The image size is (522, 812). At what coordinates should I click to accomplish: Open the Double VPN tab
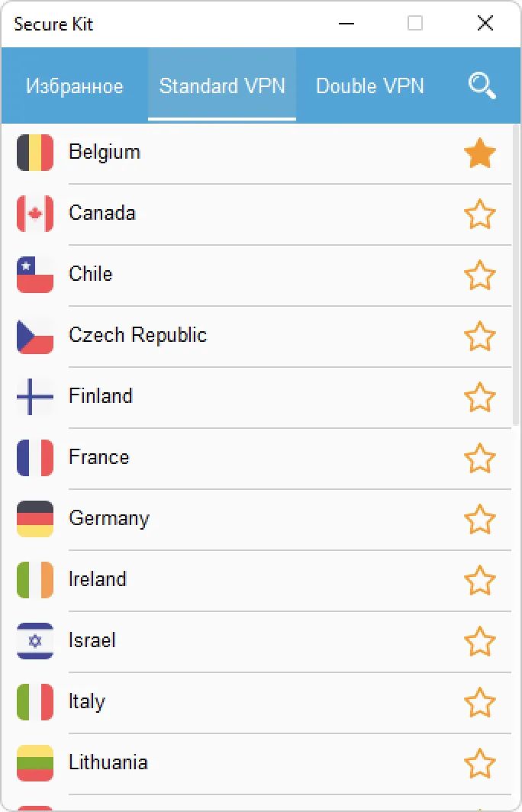click(370, 86)
